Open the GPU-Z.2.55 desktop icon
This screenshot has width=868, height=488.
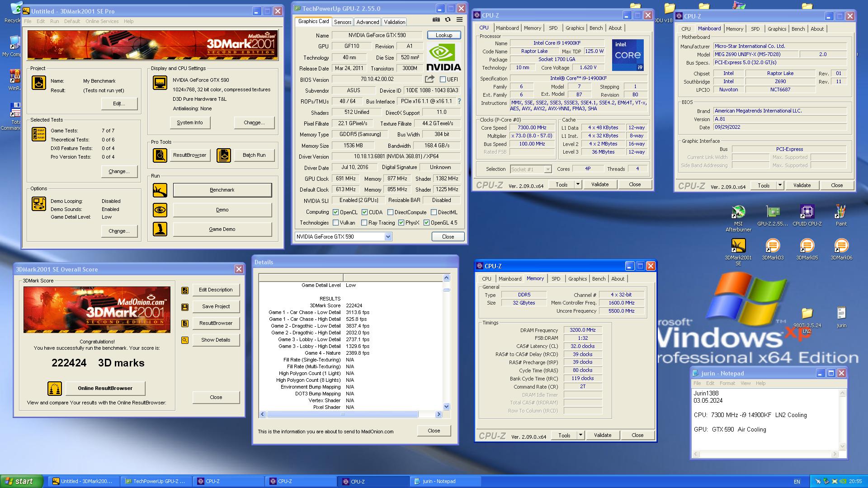click(x=773, y=216)
